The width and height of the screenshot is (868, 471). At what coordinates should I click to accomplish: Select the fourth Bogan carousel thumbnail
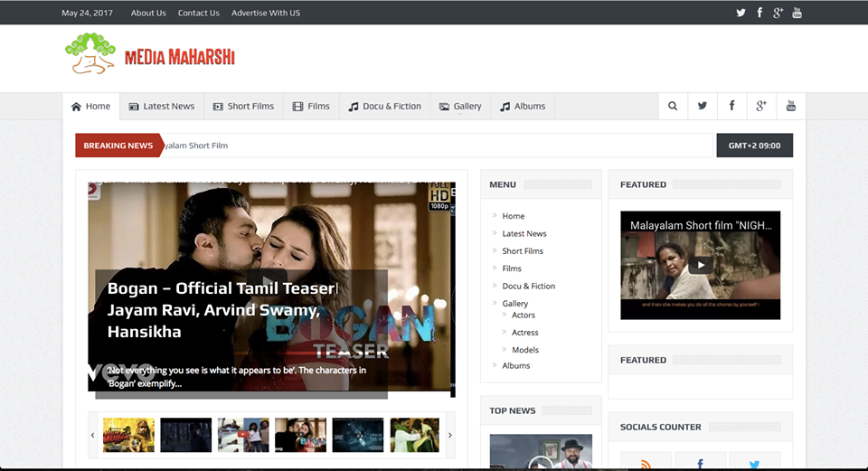[x=300, y=435]
